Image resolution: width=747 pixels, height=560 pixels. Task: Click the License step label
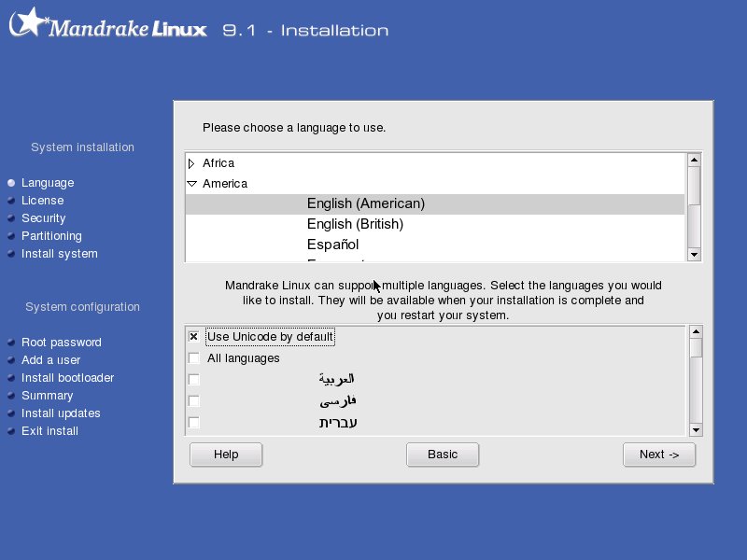click(42, 201)
